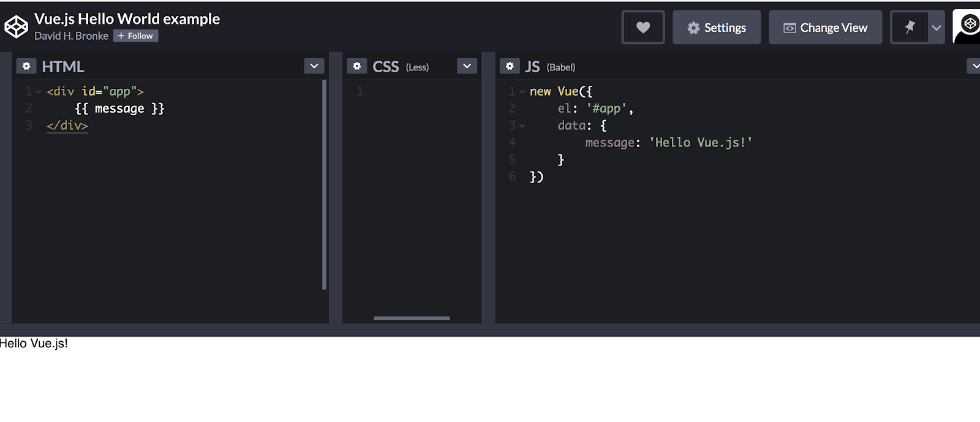Expand the CSS editor dropdown menu
Image resolution: width=980 pixels, height=422 pixels.
[467, 66]
